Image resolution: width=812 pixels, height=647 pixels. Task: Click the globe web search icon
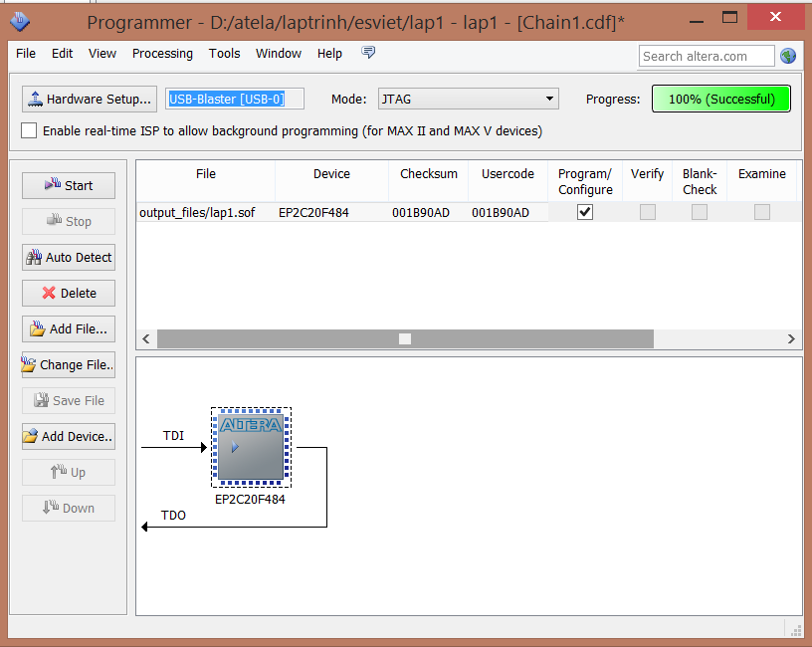[788, 56]
